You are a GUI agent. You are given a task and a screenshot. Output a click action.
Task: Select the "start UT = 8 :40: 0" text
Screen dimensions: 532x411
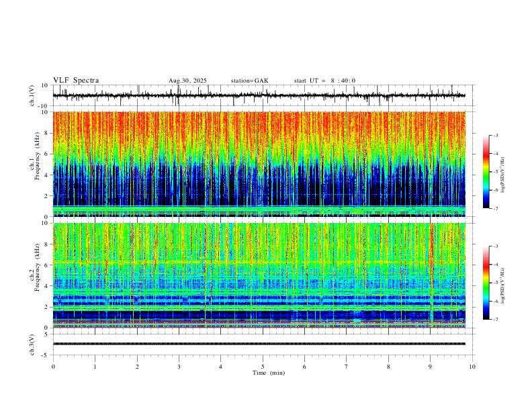click(x=324, y=81)
